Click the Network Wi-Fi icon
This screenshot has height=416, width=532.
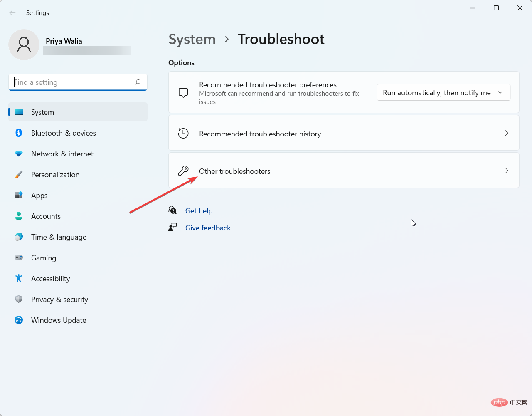click(19, 154)
